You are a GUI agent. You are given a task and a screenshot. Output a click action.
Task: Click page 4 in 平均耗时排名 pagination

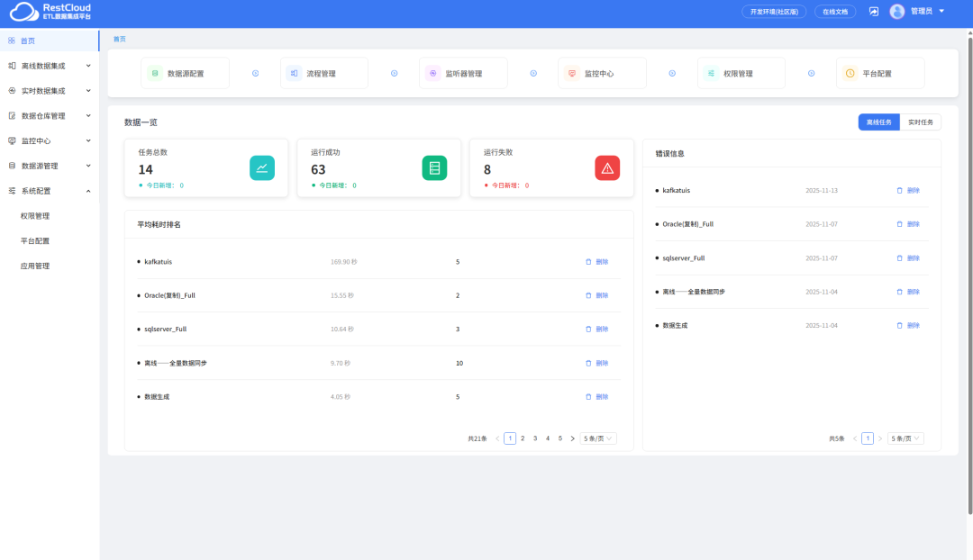(x=548, y=438)
